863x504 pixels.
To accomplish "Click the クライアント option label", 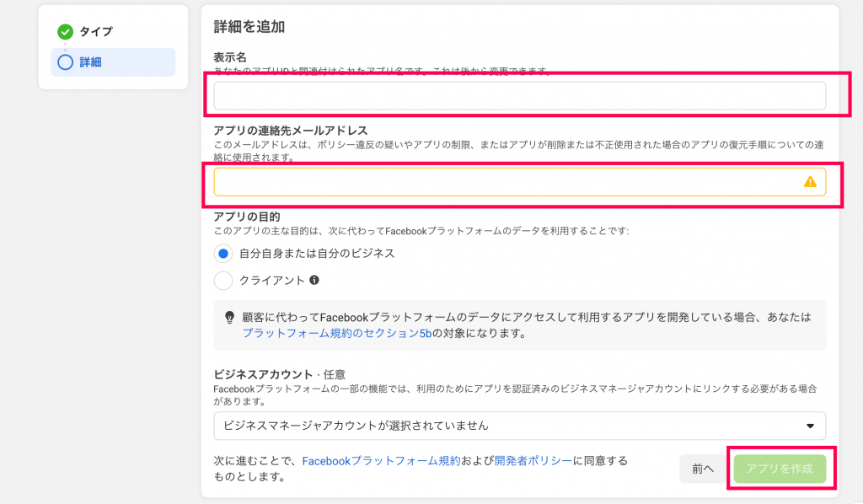I will (272, 281).
